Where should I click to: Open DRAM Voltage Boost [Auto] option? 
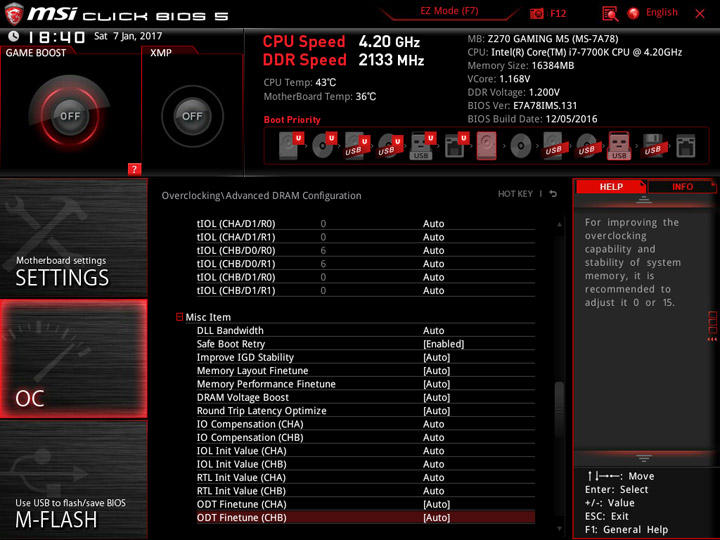pos(436,397)
